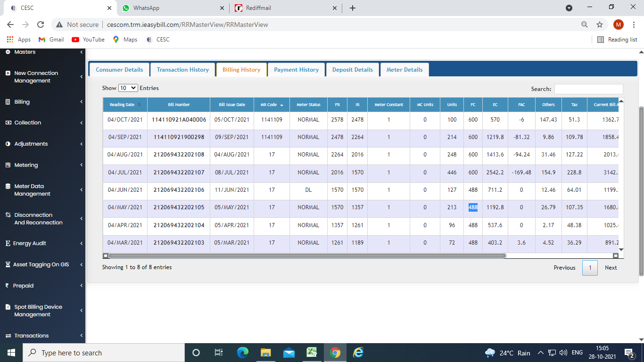The height and width of the screenshot is (362, 644).
Task: Expand the Prepaid sidebar chevron
Action: click(81, 286)
